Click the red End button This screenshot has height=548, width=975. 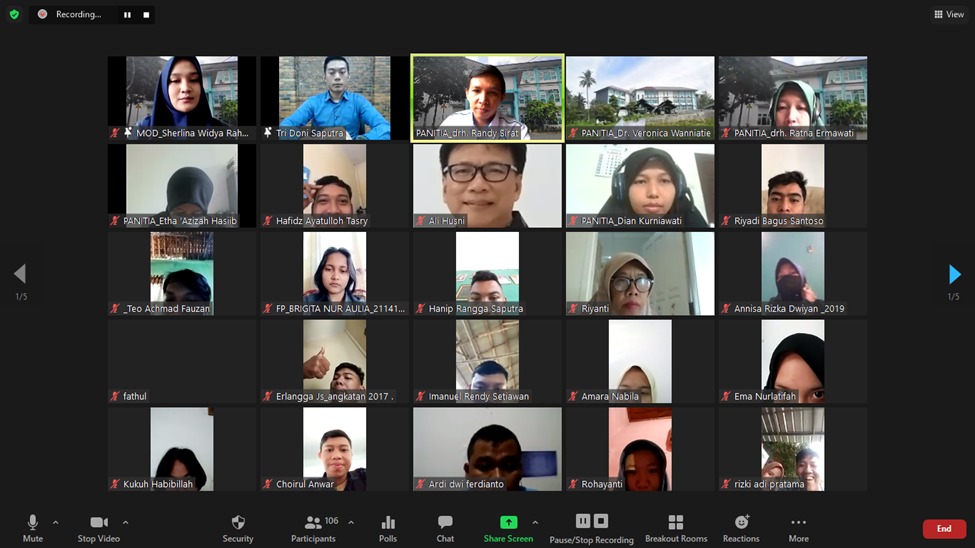point(943,529)
